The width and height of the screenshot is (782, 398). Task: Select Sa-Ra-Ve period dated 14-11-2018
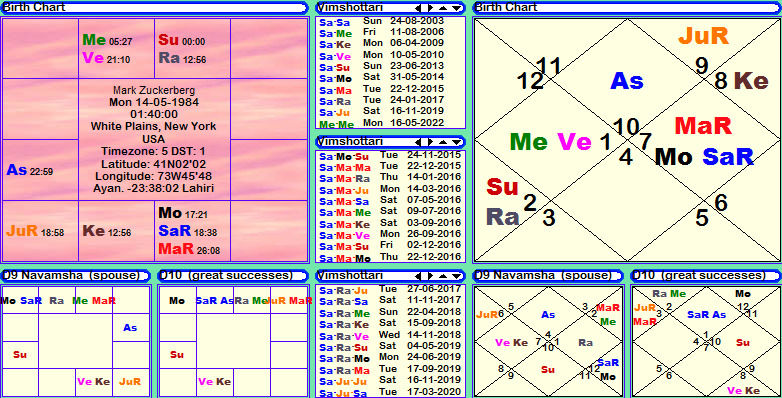(390, 335)
